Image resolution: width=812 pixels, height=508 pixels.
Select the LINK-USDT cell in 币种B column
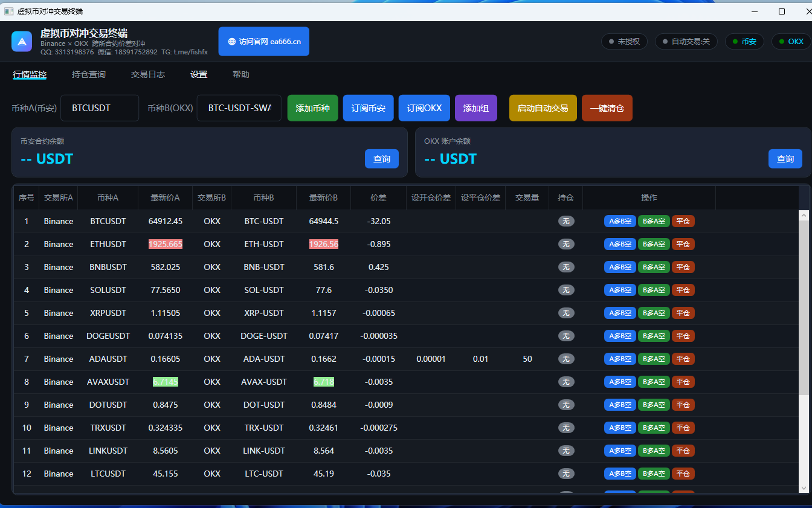pyautogui.click(x=264, y=451)
